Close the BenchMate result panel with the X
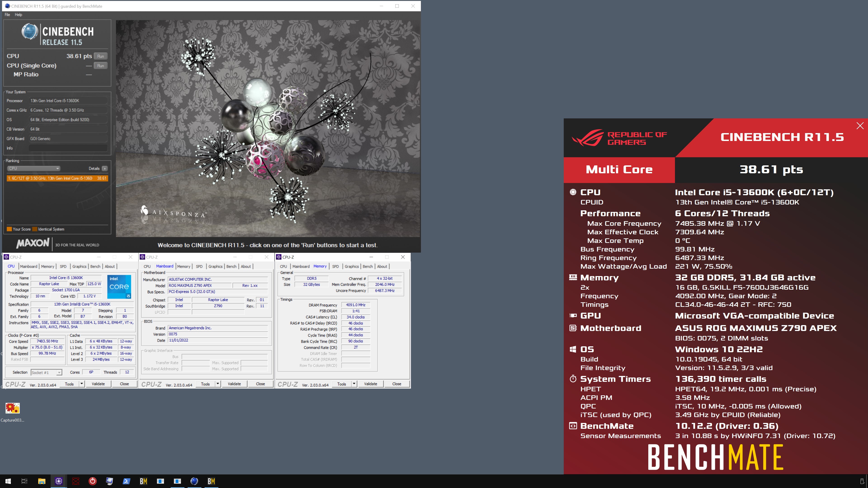This screenshot has height=488, width=868. 860,126
